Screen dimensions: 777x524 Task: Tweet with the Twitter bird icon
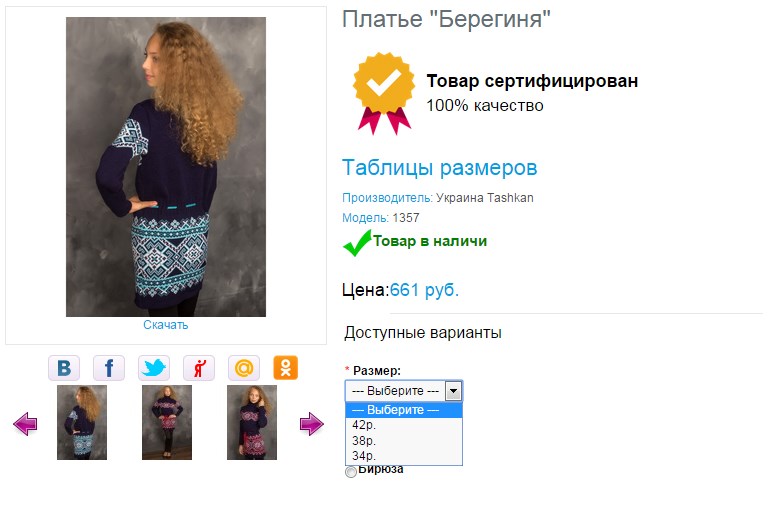coord(154,368)
